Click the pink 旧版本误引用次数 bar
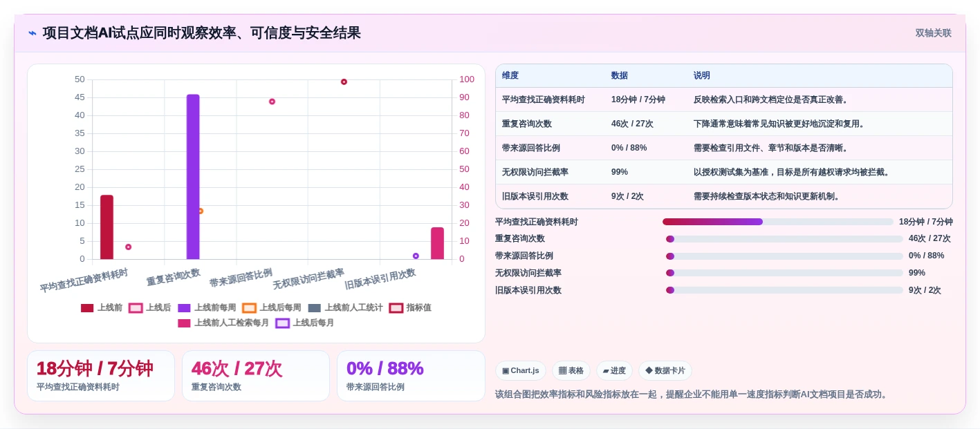The image size is (980, 429). [437, 243]
